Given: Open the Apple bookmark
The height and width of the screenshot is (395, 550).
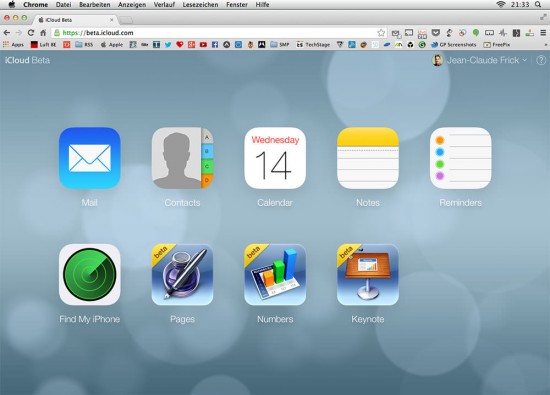Looking at the screenshot, I should pos(112,45).
